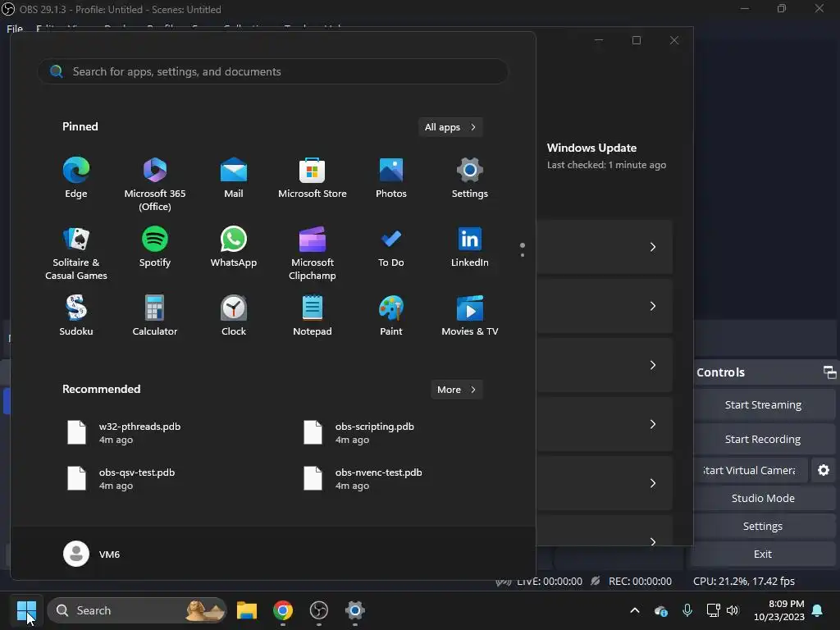Click Exit in OBS Controls
Screen dimensions: 840x630
click(763, 554)
